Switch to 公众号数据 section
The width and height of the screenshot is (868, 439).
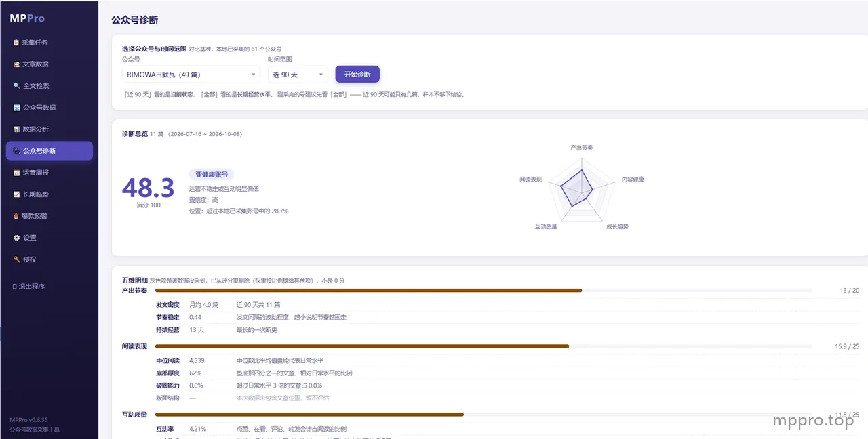[49, 108]
